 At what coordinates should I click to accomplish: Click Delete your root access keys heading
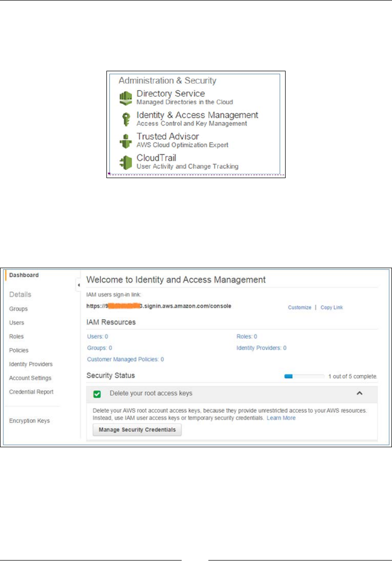151,393
